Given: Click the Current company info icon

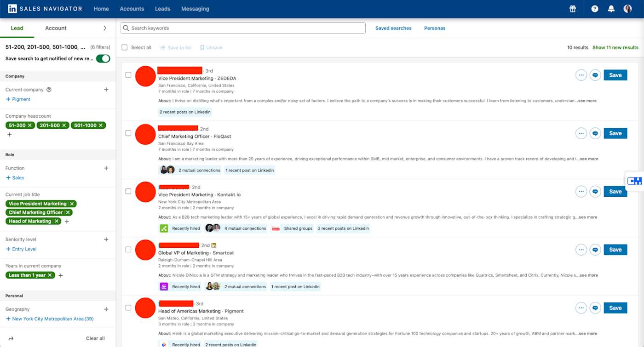Looking at the screenshot, I should tap(49, 90).
